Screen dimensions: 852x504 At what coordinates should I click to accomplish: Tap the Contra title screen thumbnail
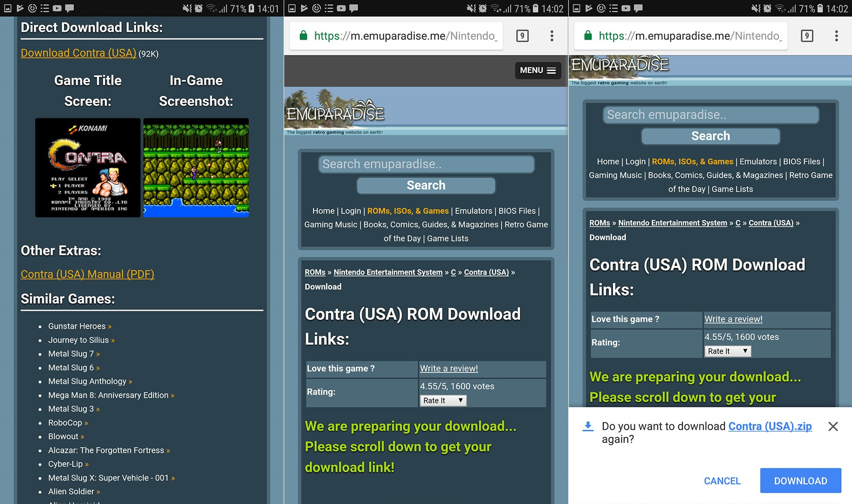point(88,168)
